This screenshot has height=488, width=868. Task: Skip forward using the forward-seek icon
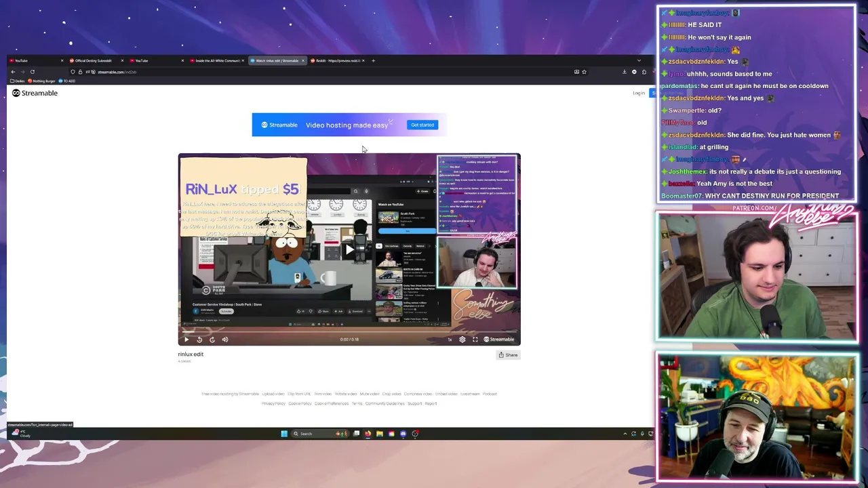click(212, 340)
